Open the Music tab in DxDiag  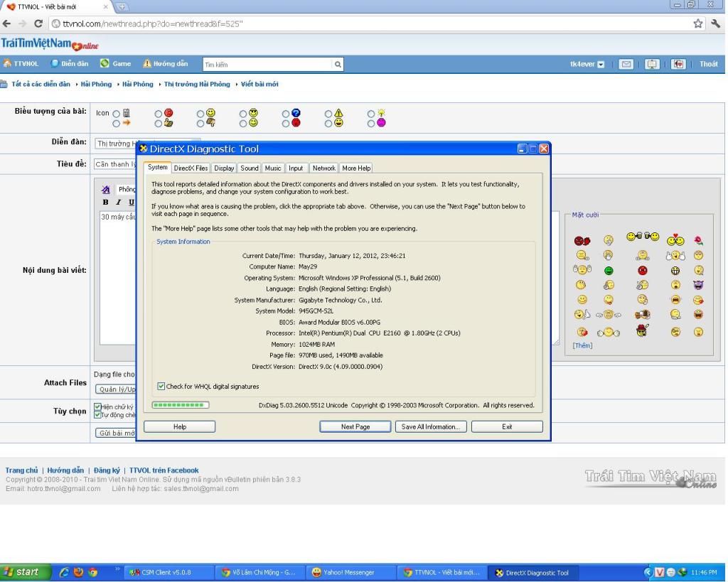pos(273,168)
